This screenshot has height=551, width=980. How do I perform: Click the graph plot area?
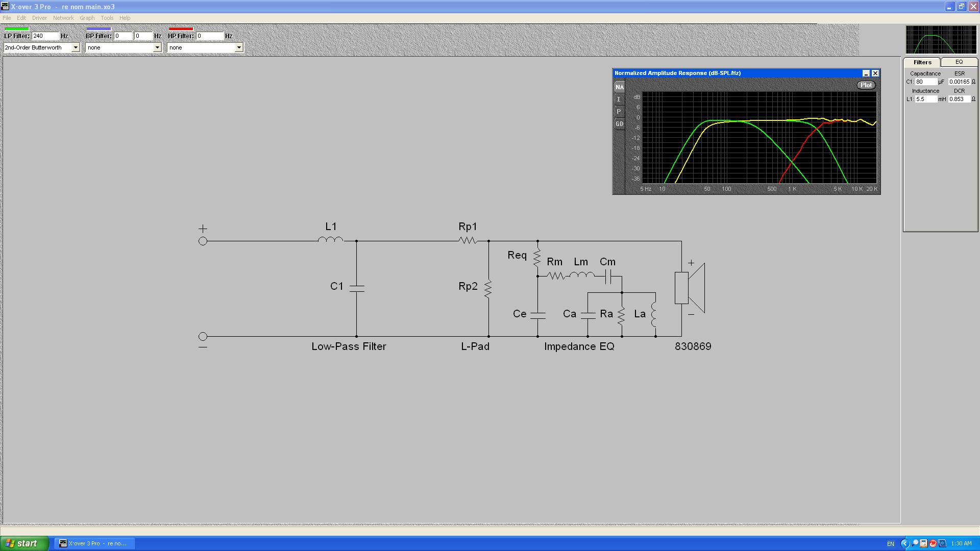coord(759,137)
